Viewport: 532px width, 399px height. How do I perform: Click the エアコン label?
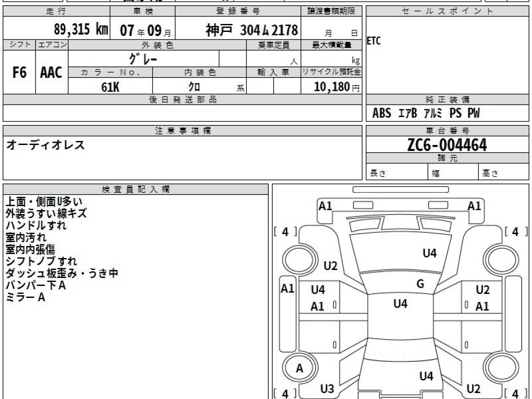tap(52, 45)
